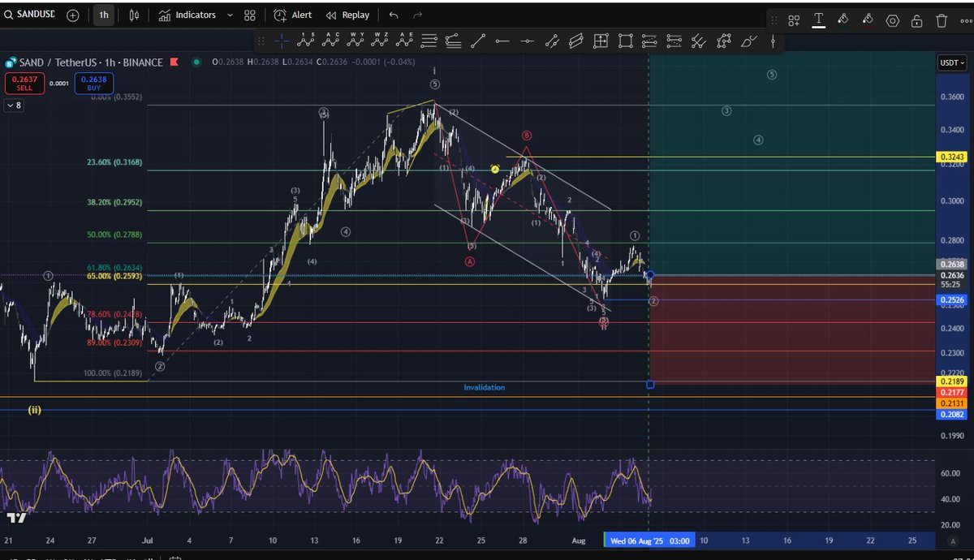Select the Elliott double combo W-Y tool
The width and height of the screenshot is (974, 560).
tap(356, 40)
